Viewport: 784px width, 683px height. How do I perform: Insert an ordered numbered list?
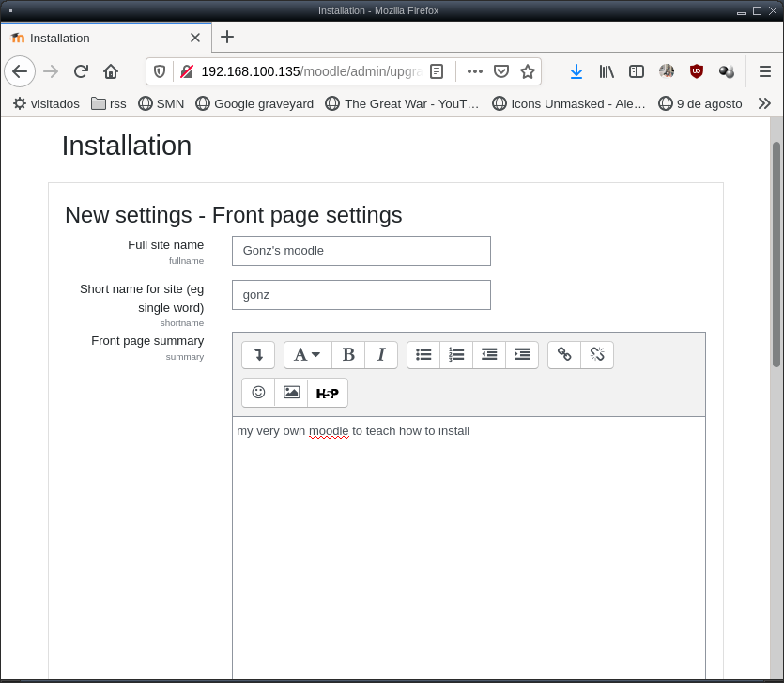coord(456,355)
